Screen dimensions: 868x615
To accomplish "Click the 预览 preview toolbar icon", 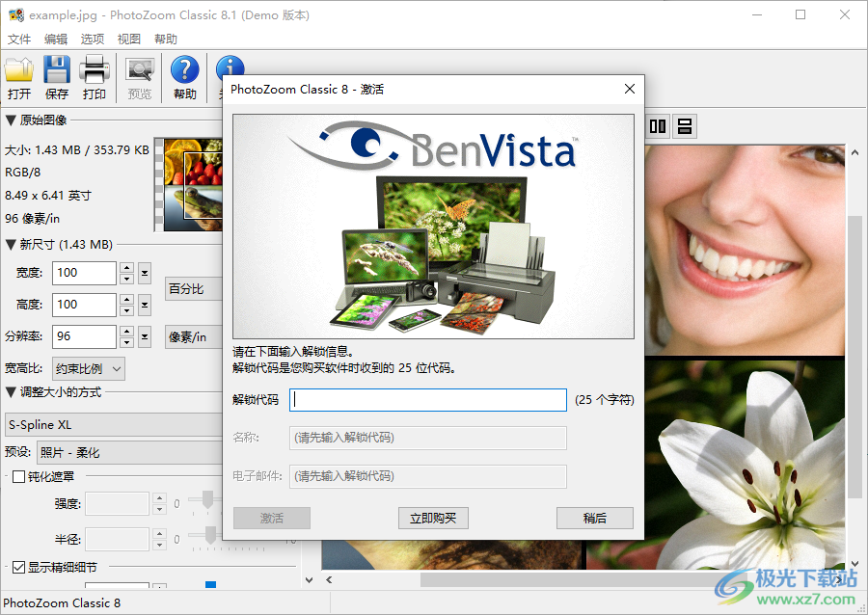I will pyautogui.click(x=140, y=77).
